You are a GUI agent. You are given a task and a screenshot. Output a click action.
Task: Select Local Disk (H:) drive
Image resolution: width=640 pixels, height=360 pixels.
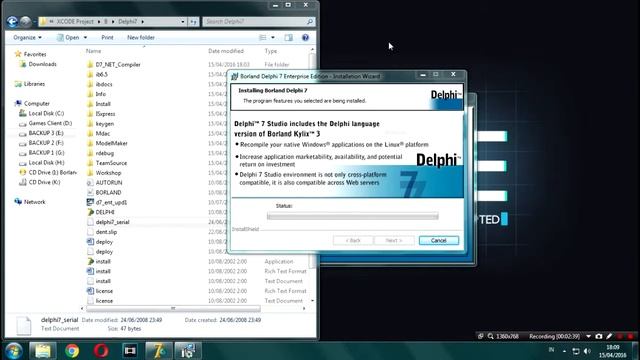(x=42, y=162)
